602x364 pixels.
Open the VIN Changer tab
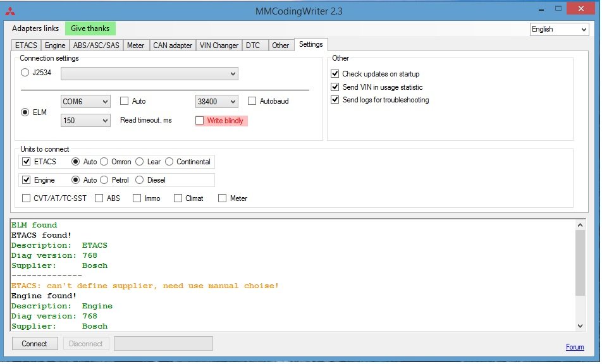[219, 45]
